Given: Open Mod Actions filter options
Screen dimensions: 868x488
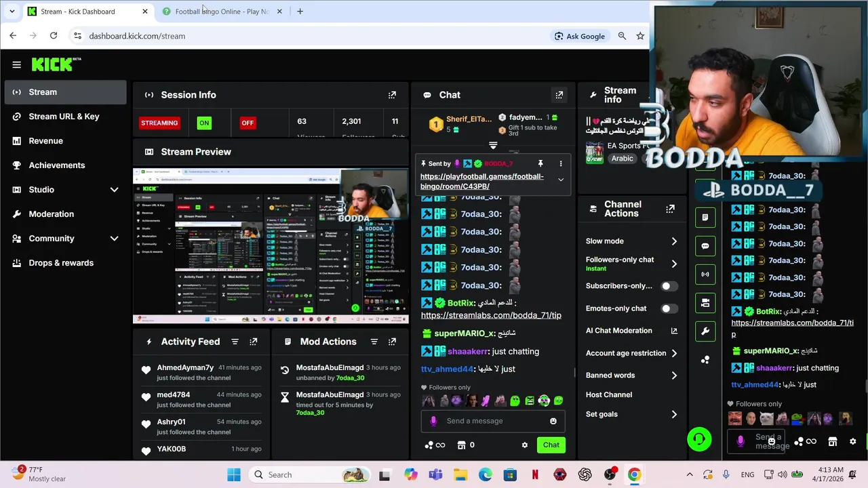Looking at the screenshot, I should click(x=374, y=342).
